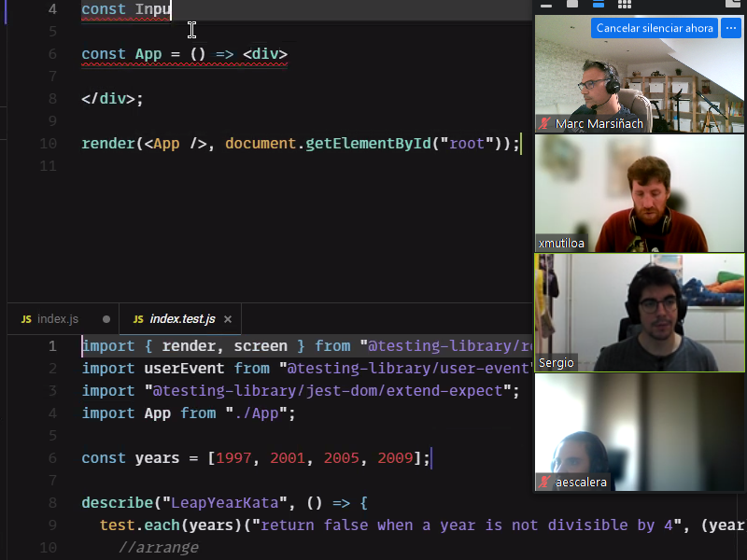Close the index.test.js tab
Screen dimensions: 747x560
(228, 319)
